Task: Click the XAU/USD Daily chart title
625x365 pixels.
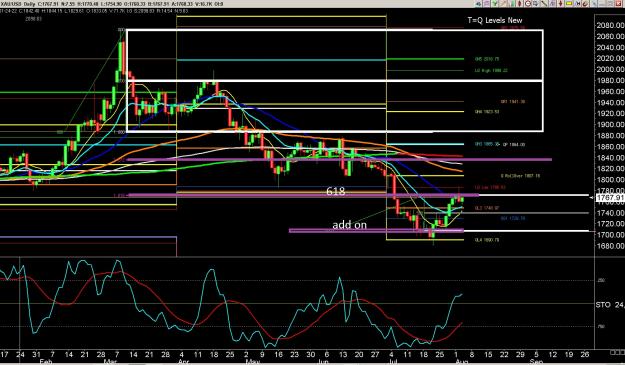Action: (x=17, y=4)
